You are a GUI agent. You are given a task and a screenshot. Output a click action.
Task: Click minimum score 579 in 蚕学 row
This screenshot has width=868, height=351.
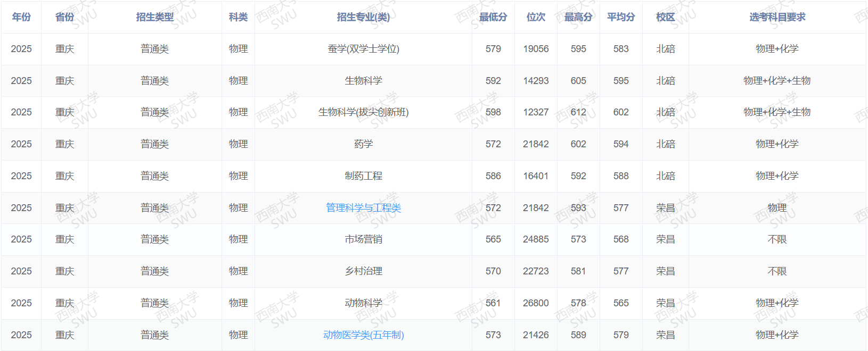click(493, 49)
